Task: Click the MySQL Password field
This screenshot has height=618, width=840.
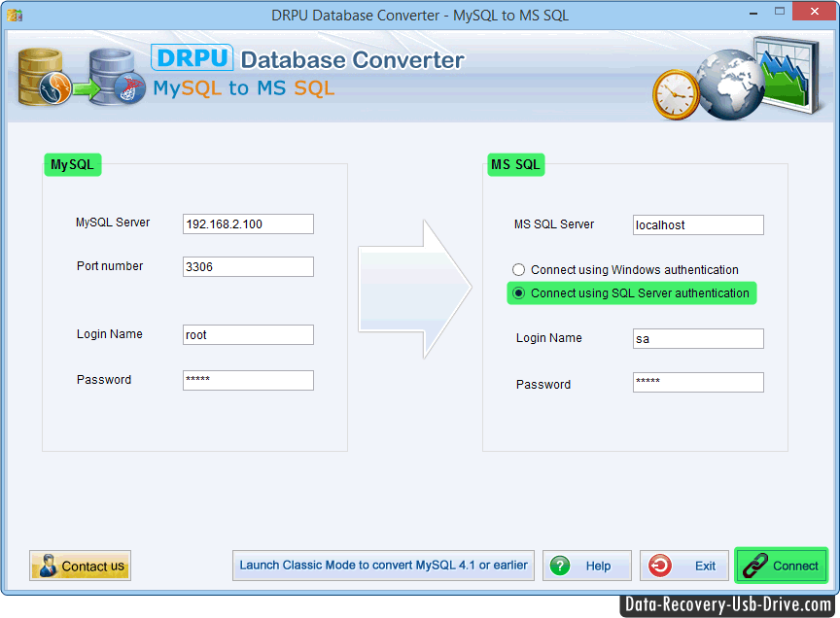Action: (248, 380)
